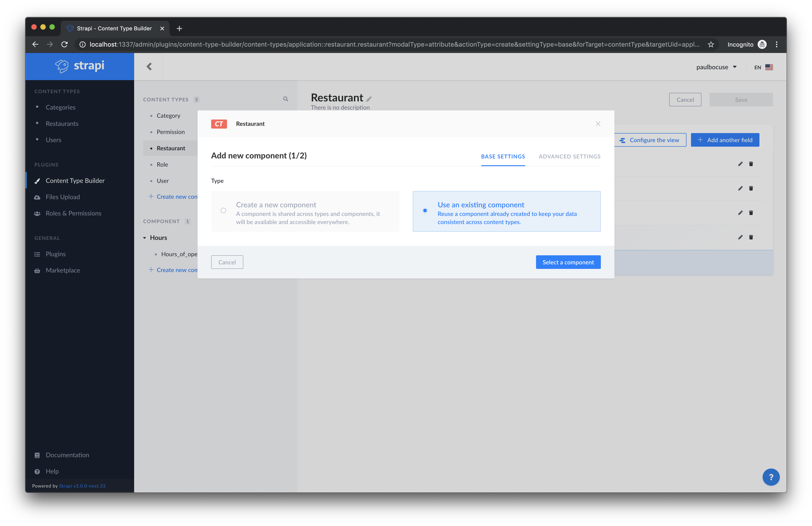Select Create a new component radio option
812x526 pixels.
point(223,211)
